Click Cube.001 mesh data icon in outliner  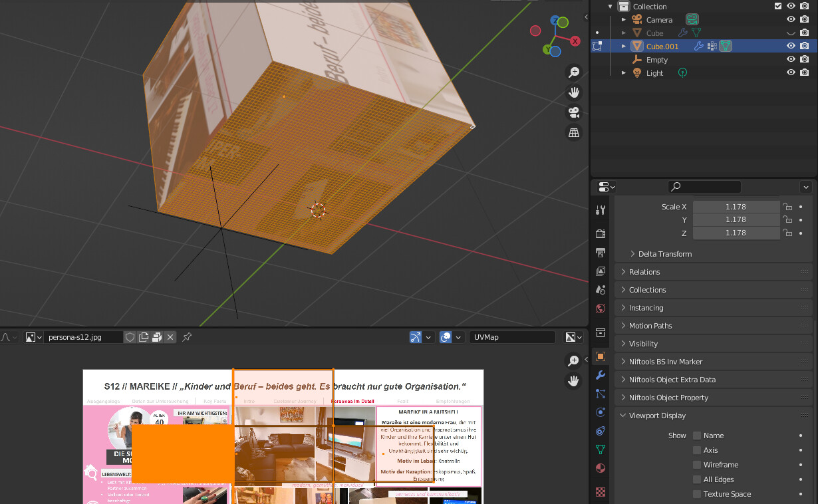coord(726,46)
